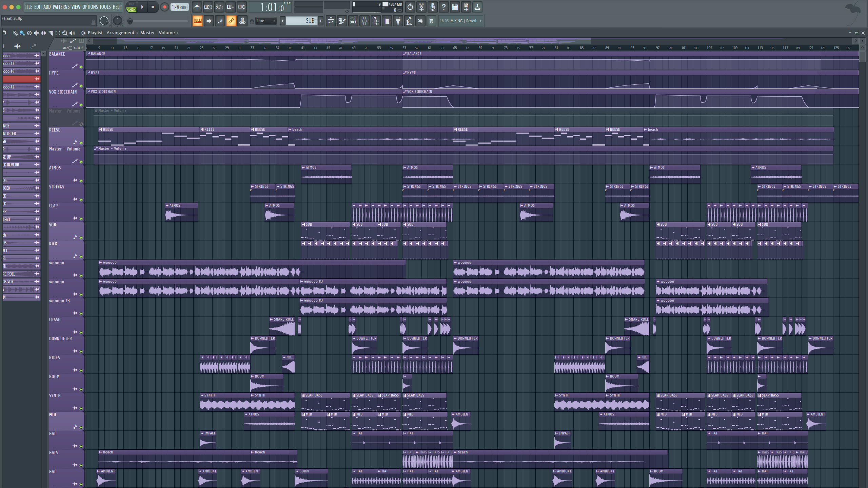Toggle typing keyboard to piano button

(x=197, y=21)
